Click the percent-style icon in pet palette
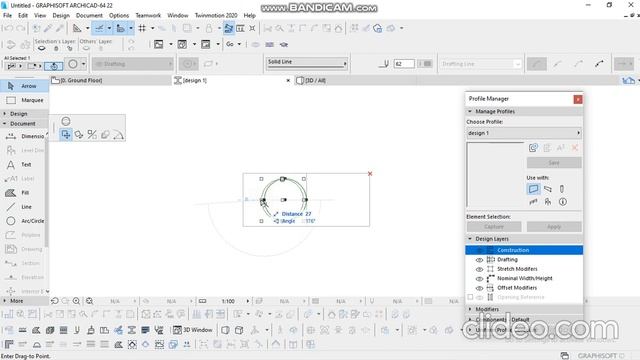Screen dimensions: 640x360 (x=92, y=134)
